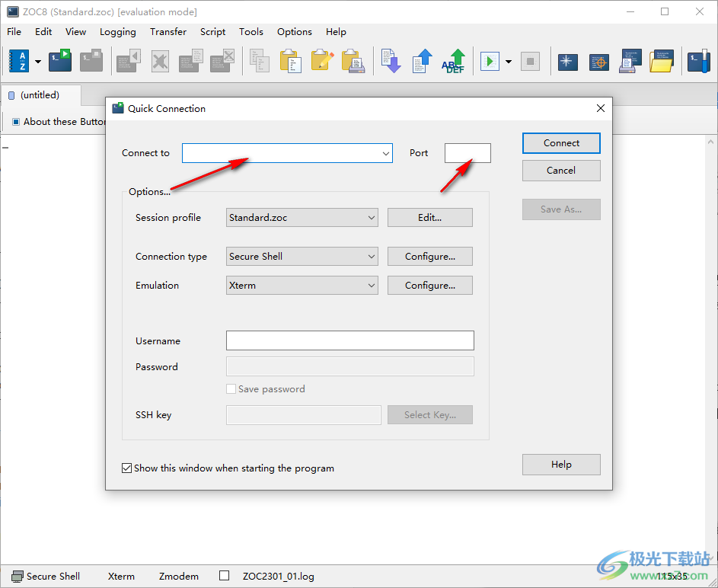The height and width of the screenshot is (588, 718).
Task: Open the Emulation Xterm dropdown
Action: [302, 286]
